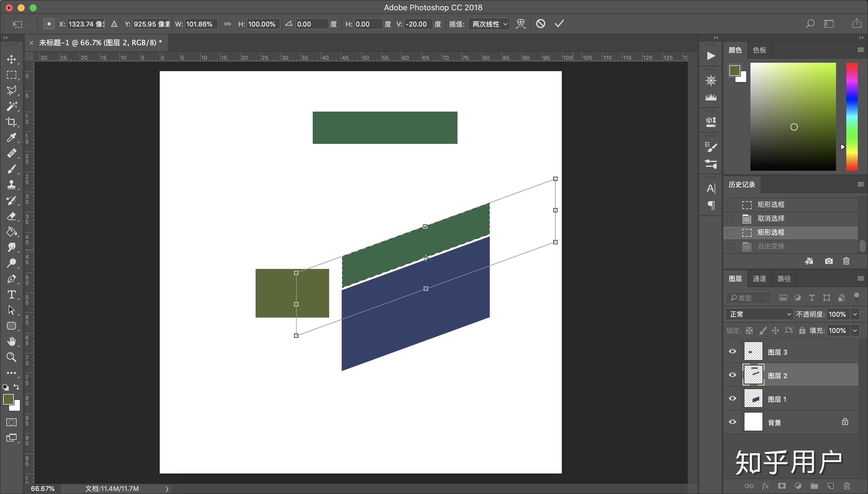The height and width of the screenshot is (494, 868).
Task: Select the Paint Bucket tool
Action: click(11, 232)
